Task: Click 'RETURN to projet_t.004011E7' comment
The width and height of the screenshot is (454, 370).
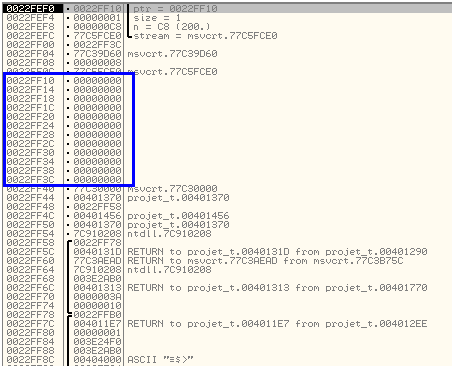Action: point(277,323)
